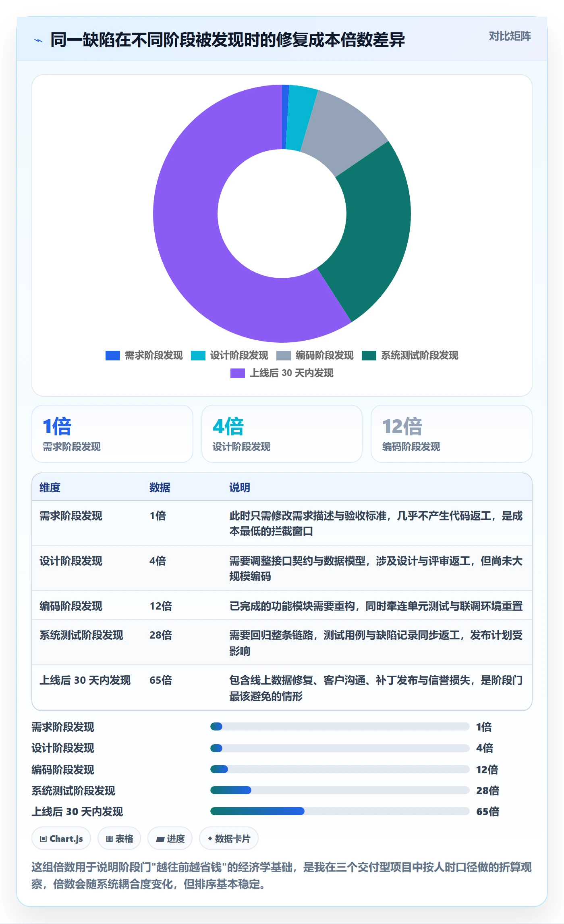Select the description starting 已完成的功能模块
Screen dimensions: 564x924
tap(376, 606)
